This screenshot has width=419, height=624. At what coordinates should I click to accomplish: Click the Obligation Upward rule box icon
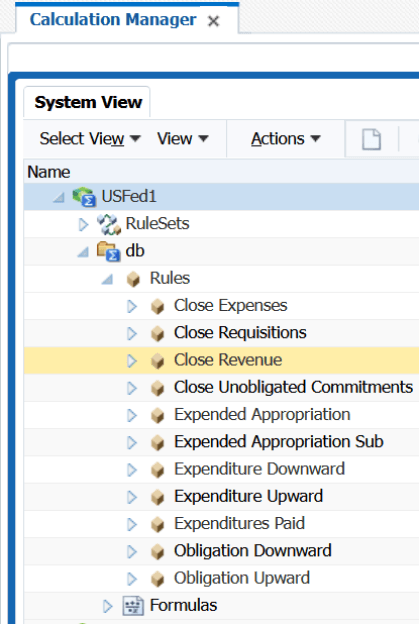click(158, 579)
